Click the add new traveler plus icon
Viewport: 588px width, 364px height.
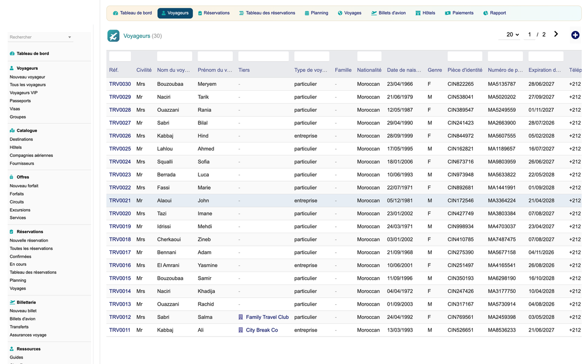pyautogui.click(x=575, y=35)
